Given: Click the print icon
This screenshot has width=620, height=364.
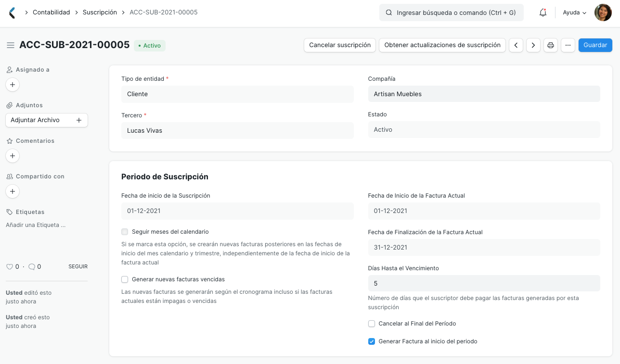Looking at the screenshot, I should pyautogui.click(x=551, y=45).
